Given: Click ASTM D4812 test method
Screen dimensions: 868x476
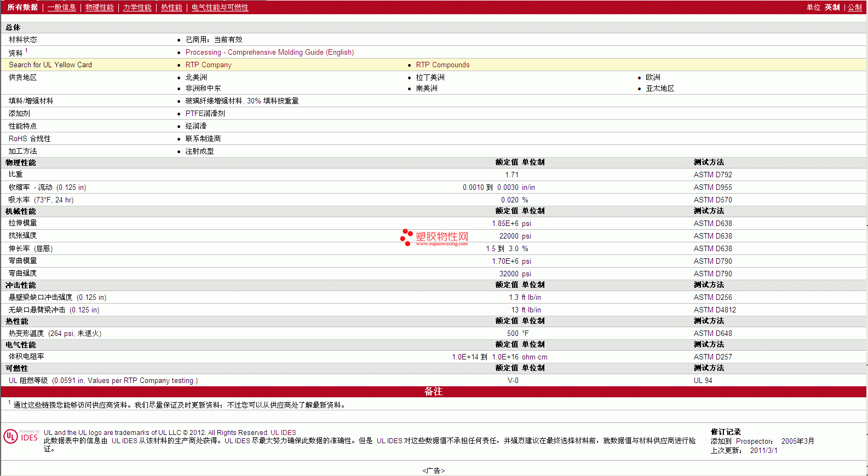Looking at the screenshot, I should (x=715, y=310).
